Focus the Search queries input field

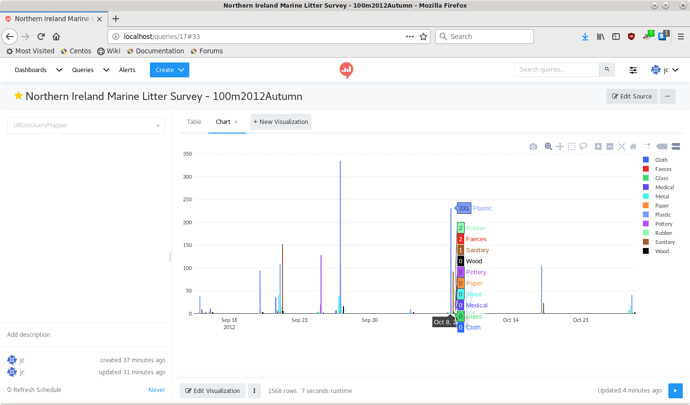(x=556, y=70)
